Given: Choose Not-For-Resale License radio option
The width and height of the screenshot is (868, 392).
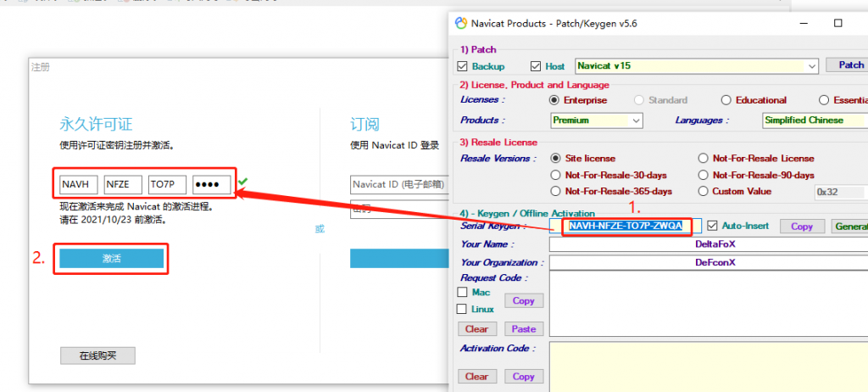Looking at the screenshot, I should coord(703,158).
